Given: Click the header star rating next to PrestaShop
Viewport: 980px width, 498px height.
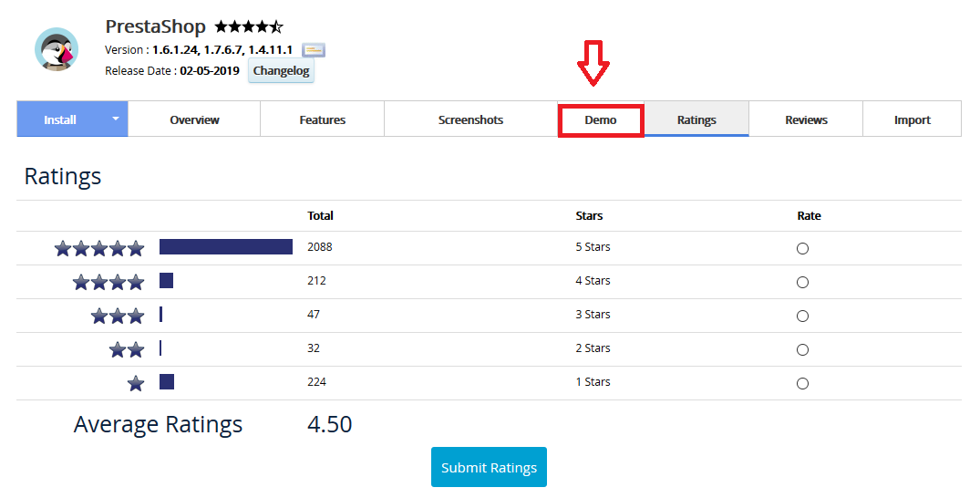Looking at the screenshot, I should (249, 26).
